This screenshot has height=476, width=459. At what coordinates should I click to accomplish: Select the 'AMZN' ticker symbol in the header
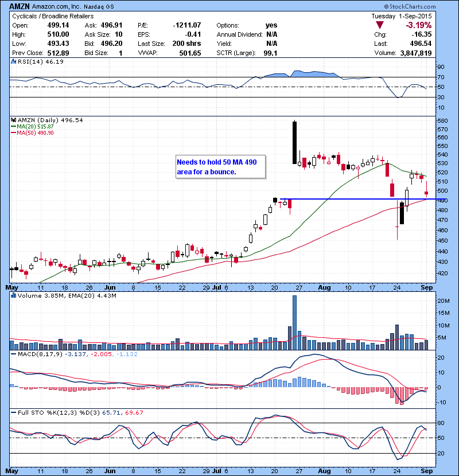point(20,6)
